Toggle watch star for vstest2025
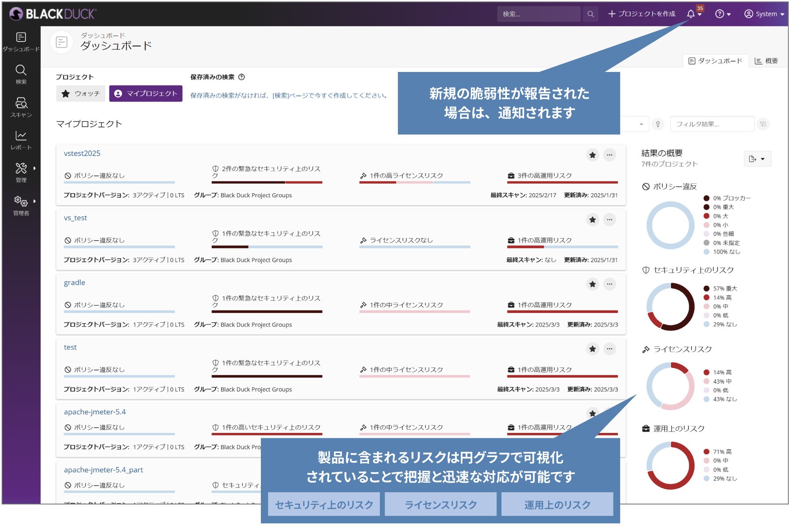790x532 pixels. [x=592, y=155]
